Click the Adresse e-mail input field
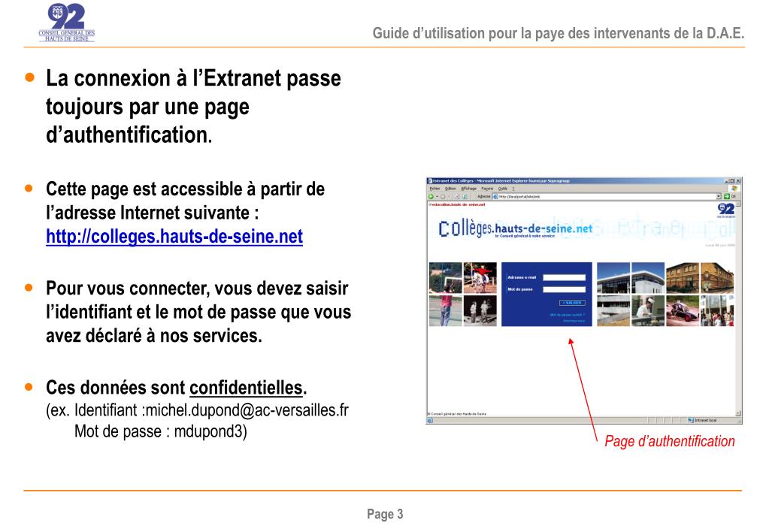 (564, 277)
